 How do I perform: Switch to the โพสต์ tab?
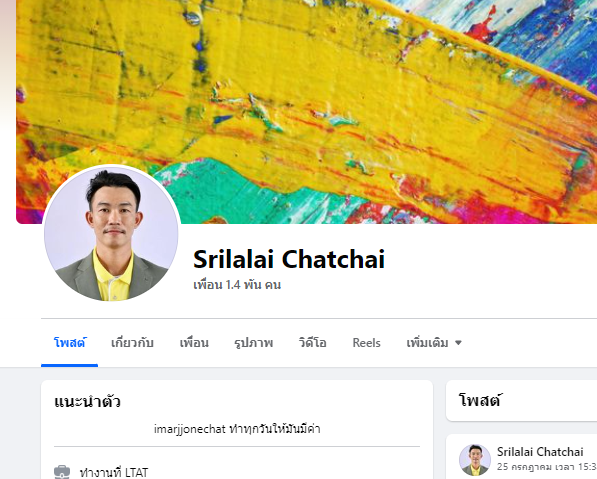(x=69, y=343)
